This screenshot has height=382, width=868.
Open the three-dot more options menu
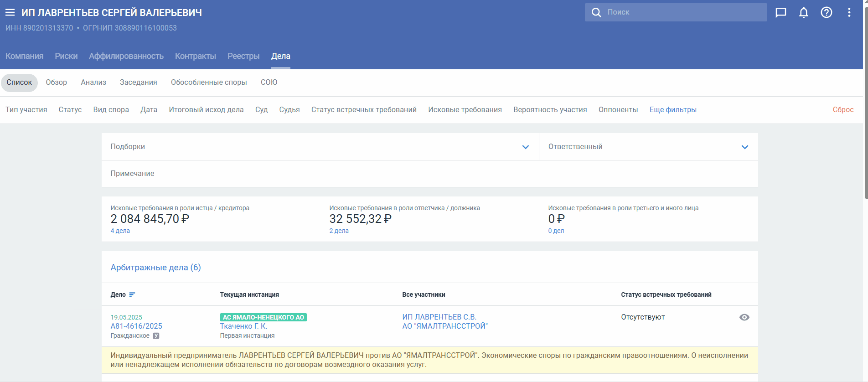pyautogui.click(x=849, y=12)
